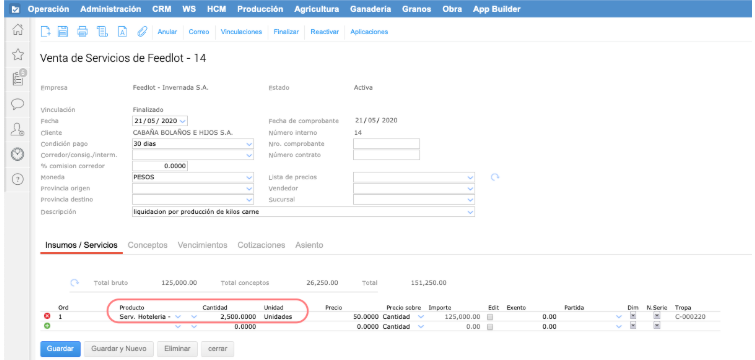Open the Ganadería menu
This screenshot has height=360, width=755.
click(x=370, y=9)
